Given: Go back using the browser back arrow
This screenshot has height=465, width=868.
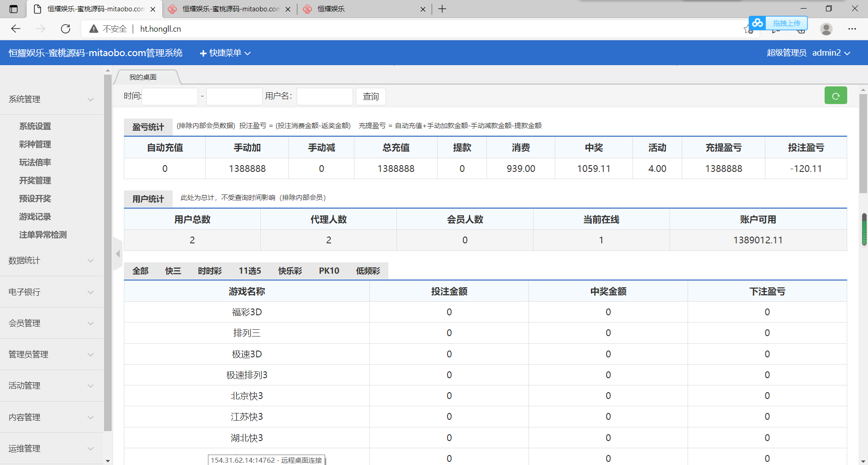Looking at the screenshot, I should (x=16, y=29).
